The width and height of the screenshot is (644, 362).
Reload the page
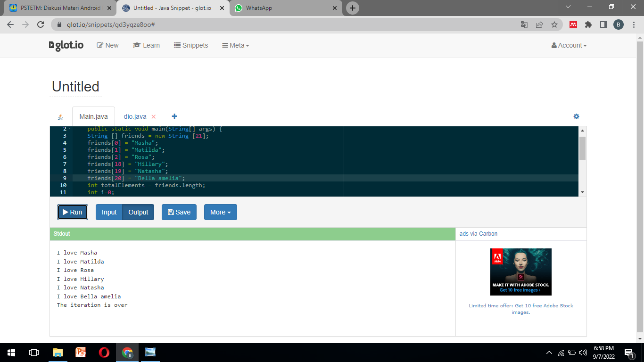pyautogui.click(x=41, y=25)
